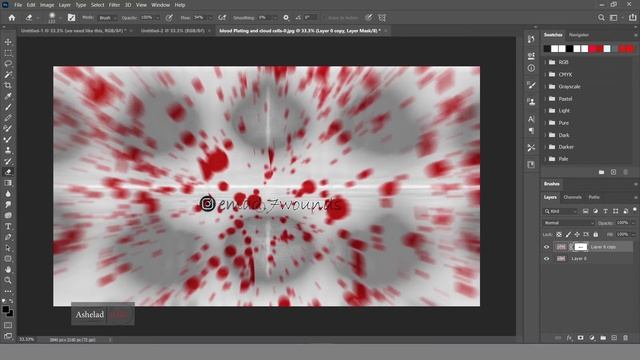Click the Flow value field
This screenshot has width=640, height=360.
click(x=199, y=18)
